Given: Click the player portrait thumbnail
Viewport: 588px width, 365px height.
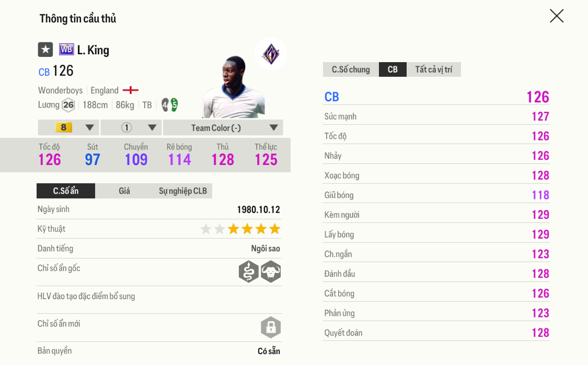Looking at the screenshot, I should click(233, 86).
